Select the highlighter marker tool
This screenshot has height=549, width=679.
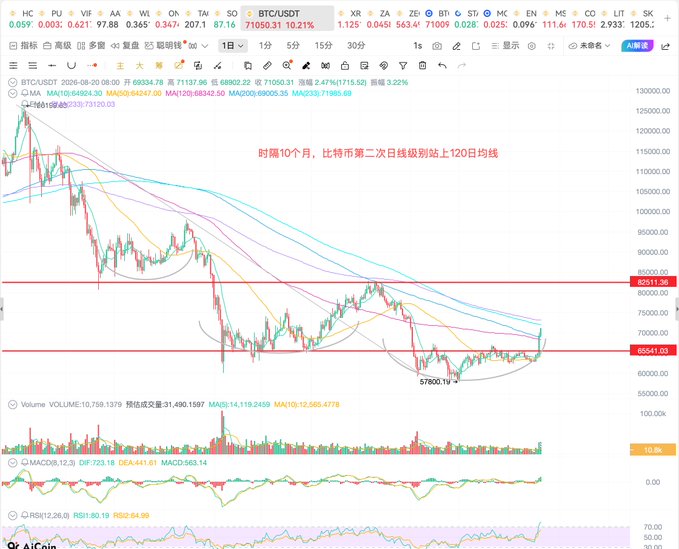pos(306,65)
